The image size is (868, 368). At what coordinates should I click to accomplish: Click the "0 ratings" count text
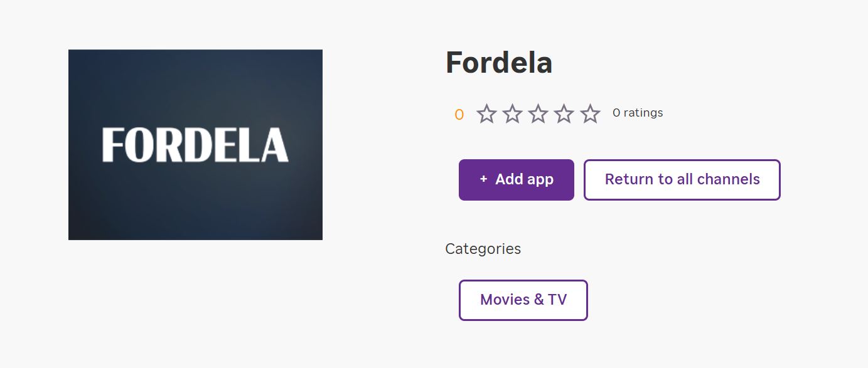click(638, 113)
